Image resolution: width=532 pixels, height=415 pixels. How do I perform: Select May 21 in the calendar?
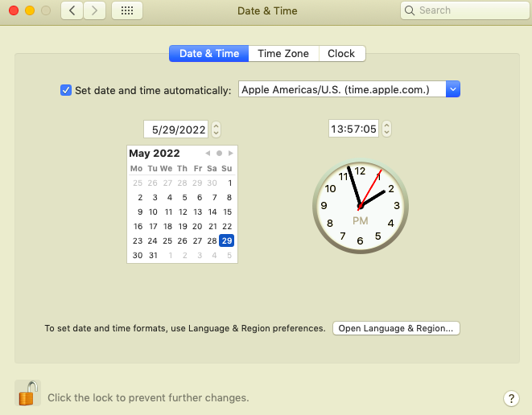pos(212,227)
